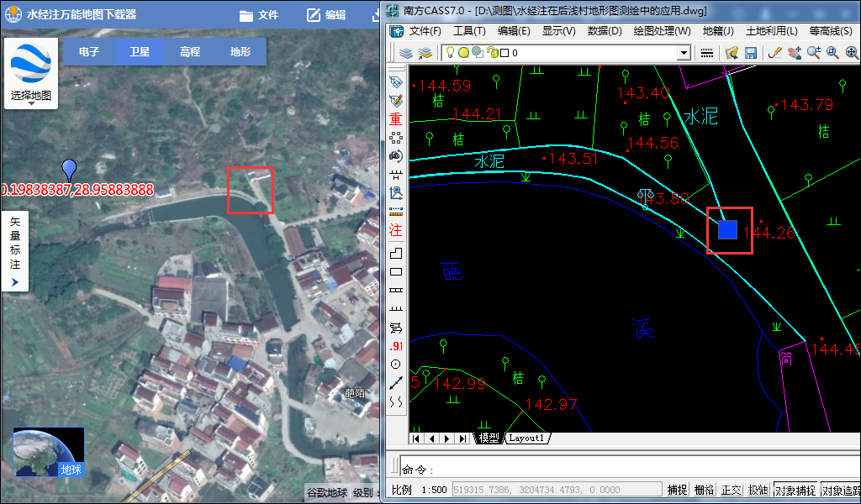Open the layer properties manager icon in CASS

(406, 53)
